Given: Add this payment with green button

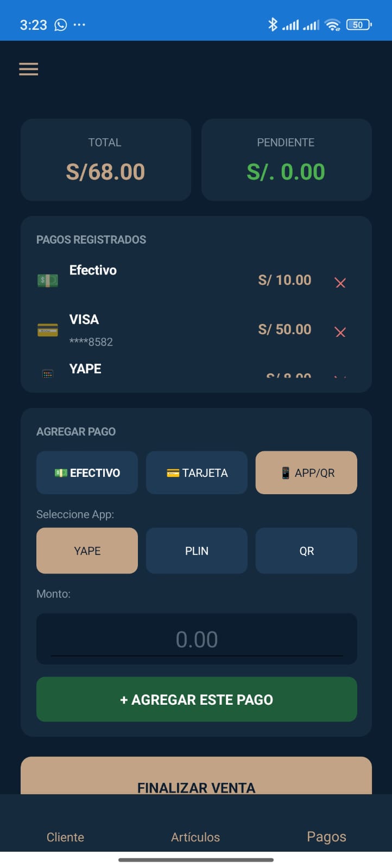Looking at the screenshot, I should pos(197,699).
